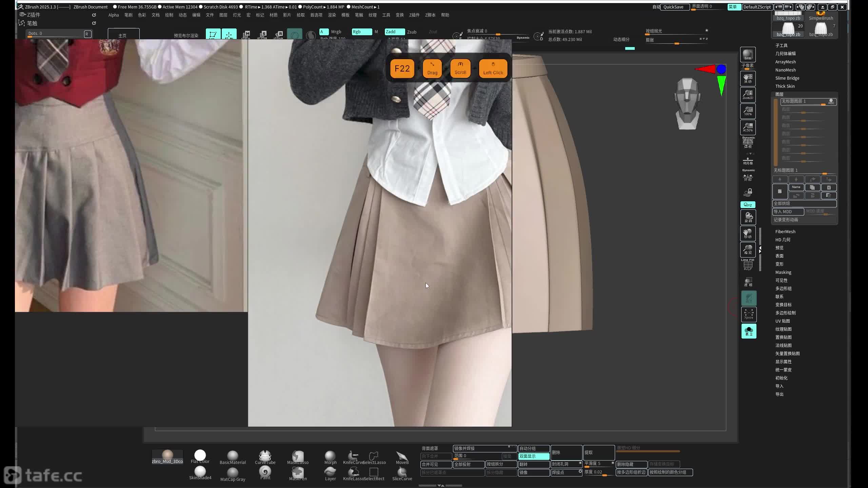Image resolution: width=868 pixels, height=488 pixels.
Task: Adjust the 厚度 0.02 thickness slider
Action: tap(599, 472)
